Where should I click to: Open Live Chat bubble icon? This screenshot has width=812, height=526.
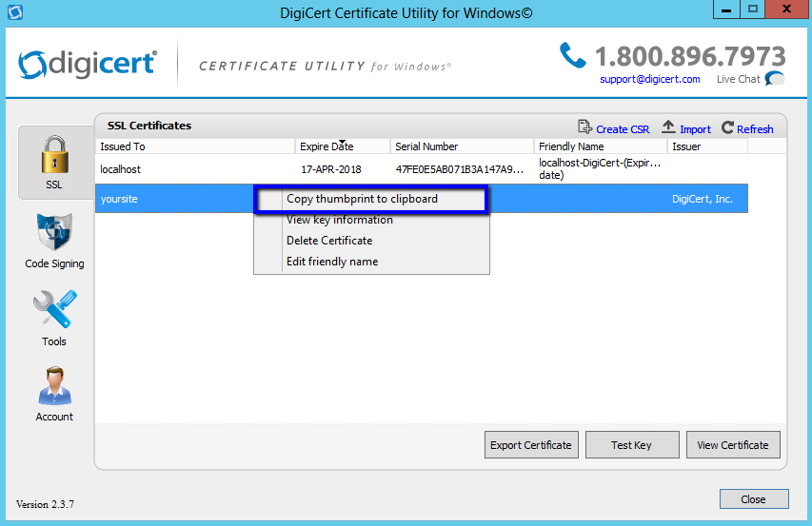coord(775,79)
